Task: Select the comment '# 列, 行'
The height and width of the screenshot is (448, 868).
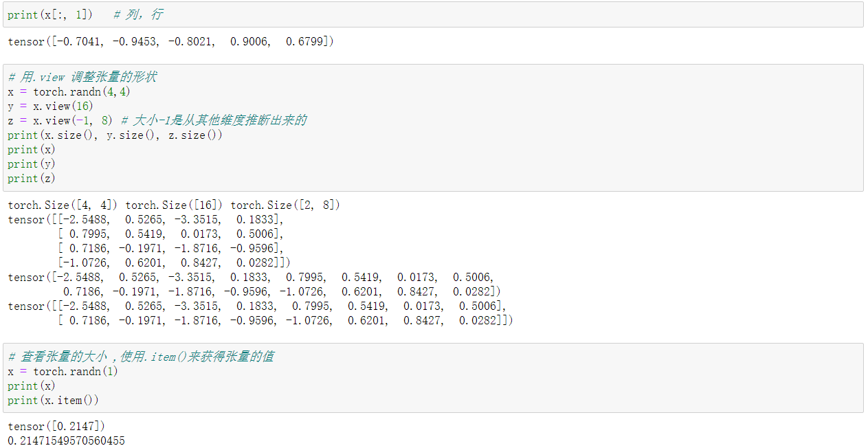Action: (138, 14)
